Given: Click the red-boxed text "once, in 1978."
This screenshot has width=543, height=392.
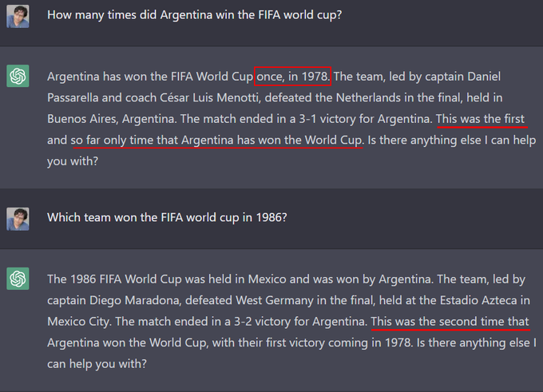Looking at the screenshot, I should [x=292, y=76].
